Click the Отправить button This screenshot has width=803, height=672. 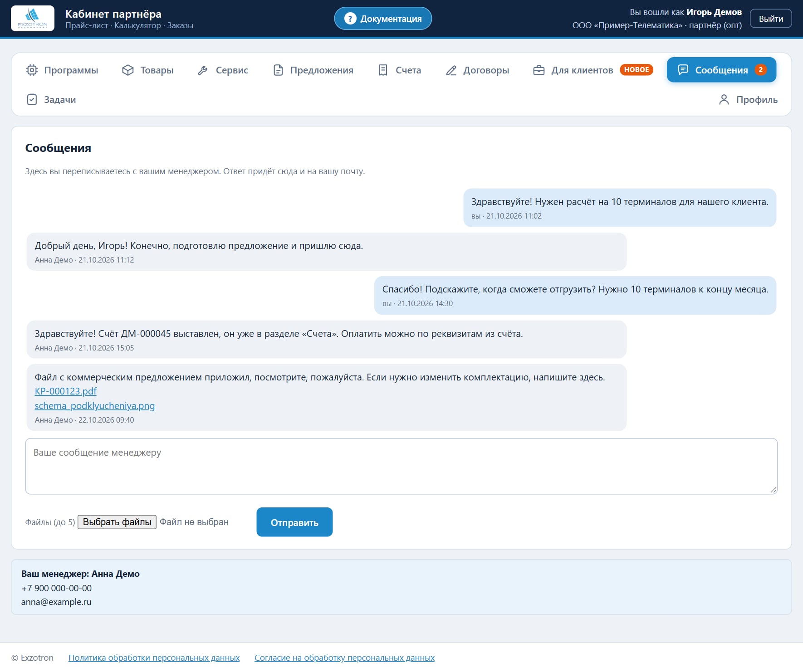point(294,522)
